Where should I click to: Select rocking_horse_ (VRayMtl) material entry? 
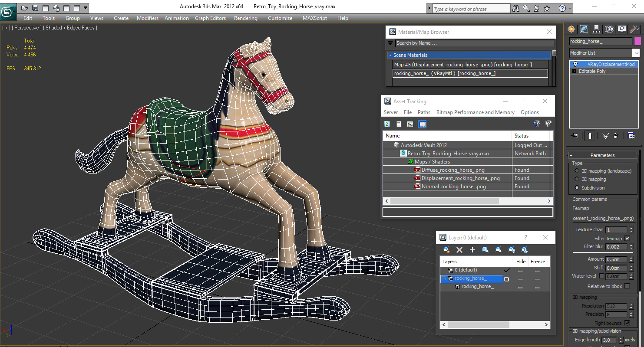[x=470, y=73]
